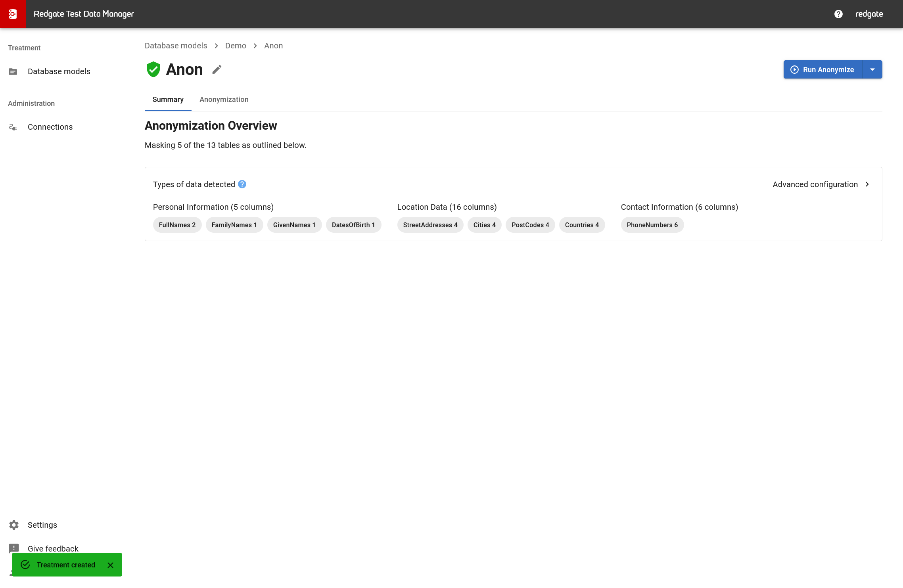Image resolution: width=903 pixels, height=588 pixels.
Task: Open Advanced configuration chevron
Action: (x=867, y=184)
